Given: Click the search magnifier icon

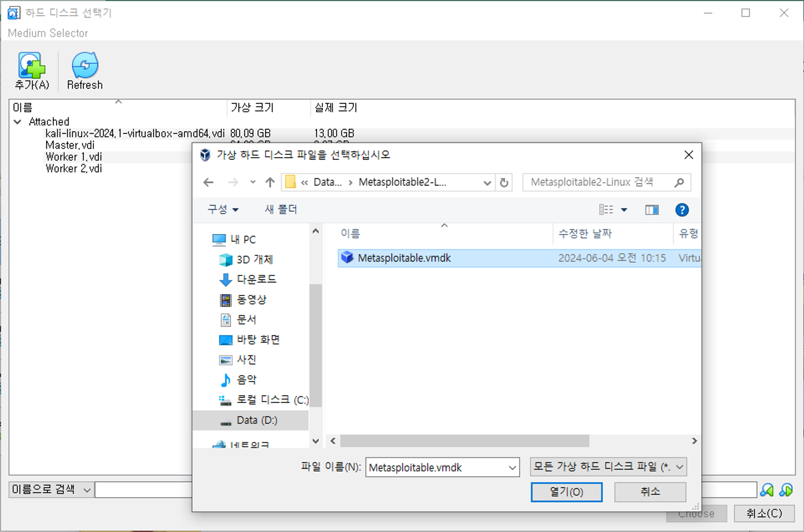Looking at the screenshot, I should pos(679,182).
